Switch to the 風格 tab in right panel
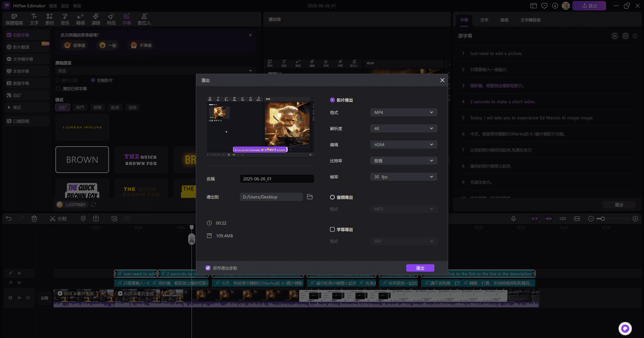Viewport: 644px width, 338px height. (x=504, y=20)
